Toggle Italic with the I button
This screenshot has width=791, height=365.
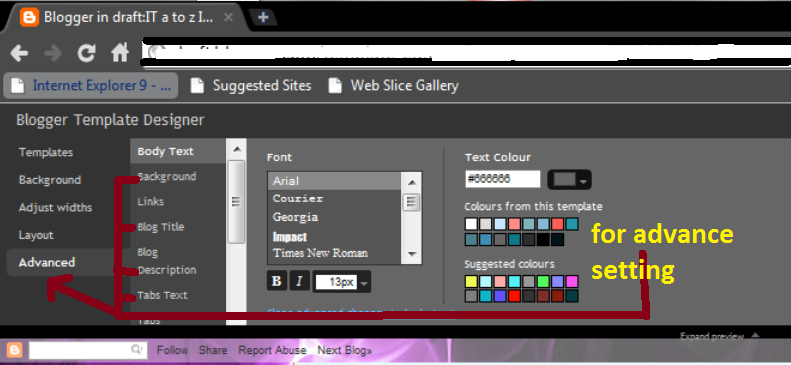tap(299, 281)
